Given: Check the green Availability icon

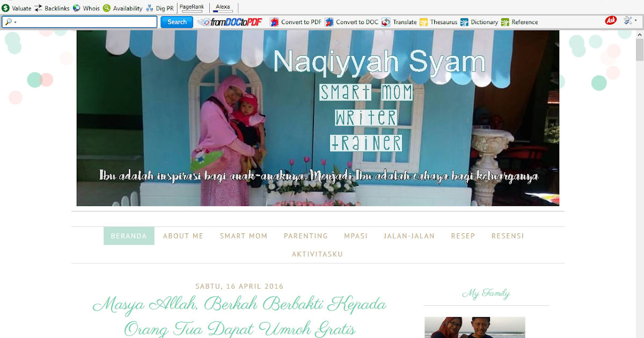Looking at the screenshot, I should pyautogui.click(x=107, y=8).
